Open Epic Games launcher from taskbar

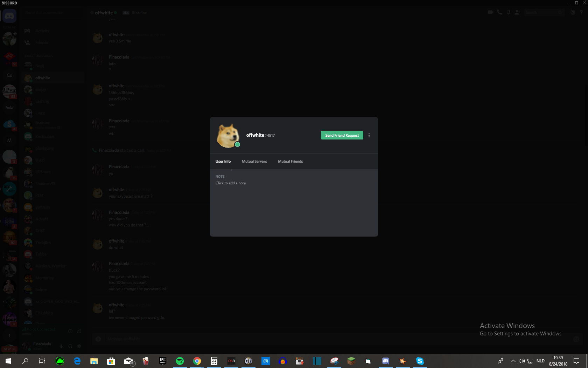(x=163, y=361)
